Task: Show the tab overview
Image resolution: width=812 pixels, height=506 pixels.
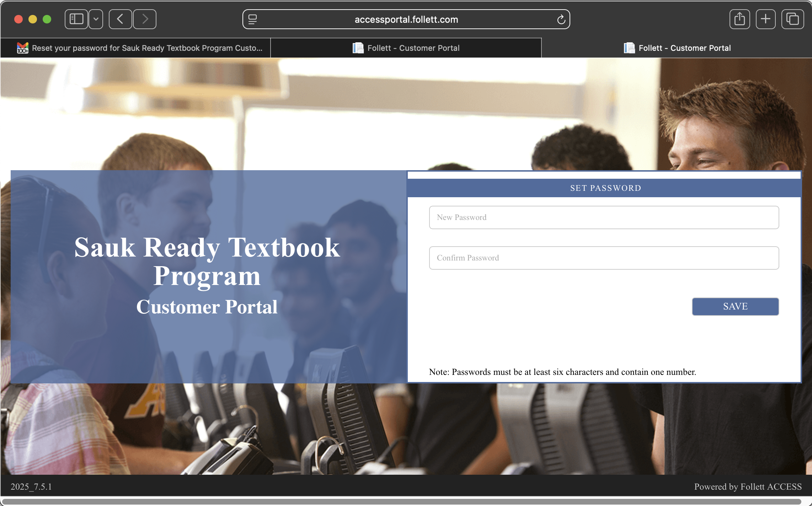Action: tap(792, 19)
